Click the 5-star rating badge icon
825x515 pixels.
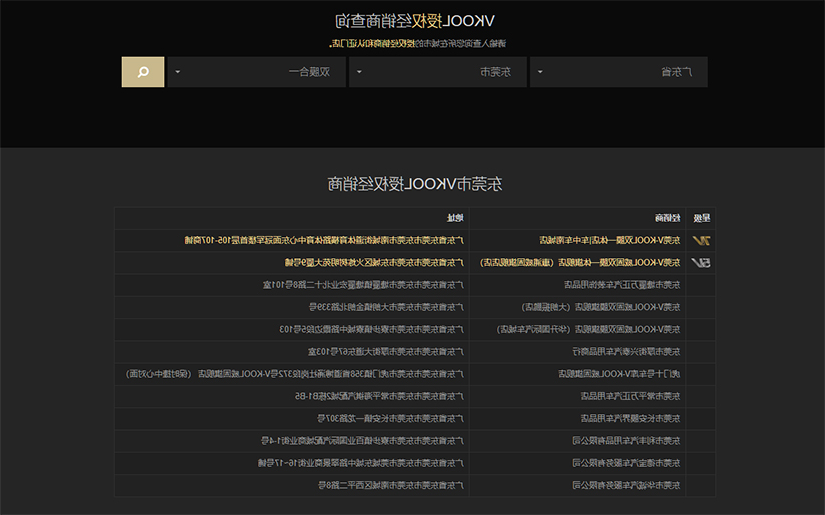tap(701, 262)
